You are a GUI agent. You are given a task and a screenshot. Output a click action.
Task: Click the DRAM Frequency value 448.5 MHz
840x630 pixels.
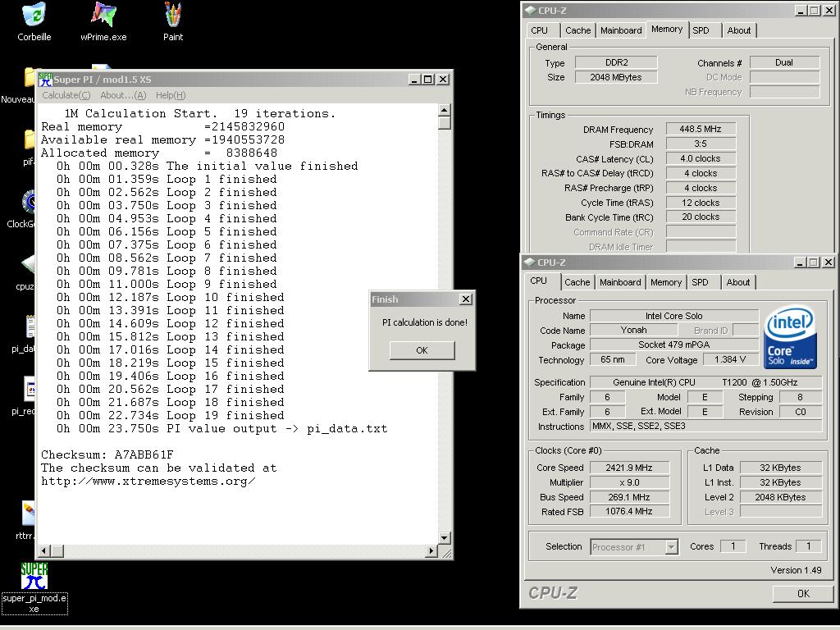701,129
